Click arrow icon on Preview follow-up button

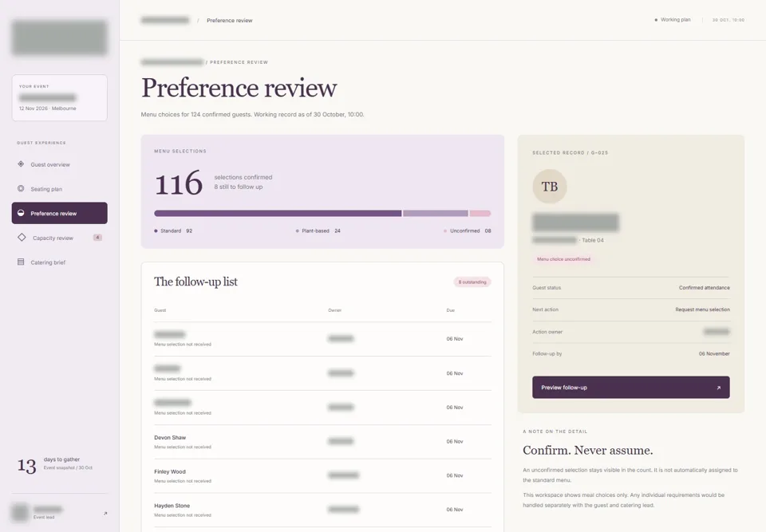[718, 388]
